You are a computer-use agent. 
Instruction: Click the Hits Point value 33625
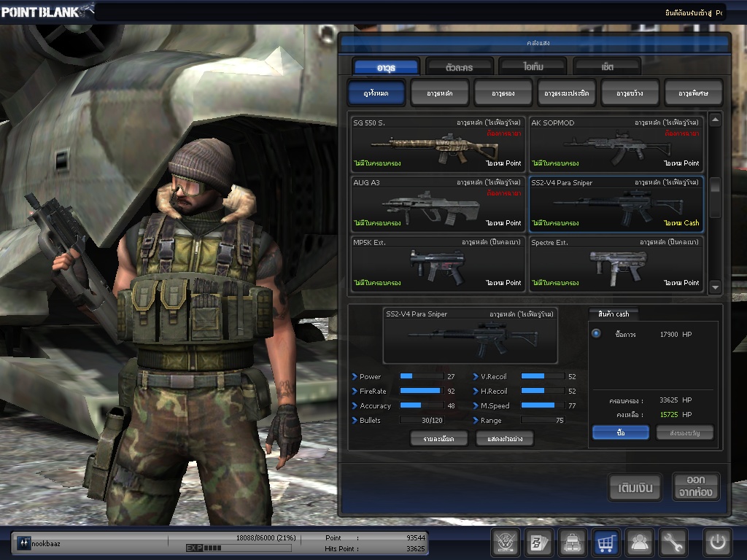415,548
